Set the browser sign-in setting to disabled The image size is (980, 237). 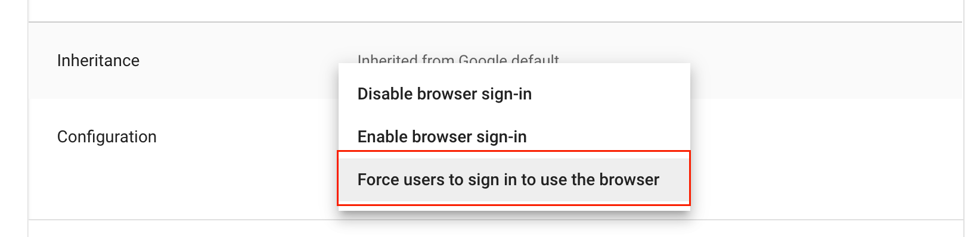(x=514, y=94)
